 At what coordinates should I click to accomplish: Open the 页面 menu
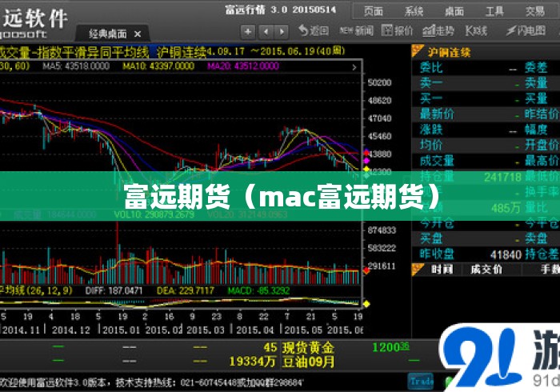click(x=373, y=11)
